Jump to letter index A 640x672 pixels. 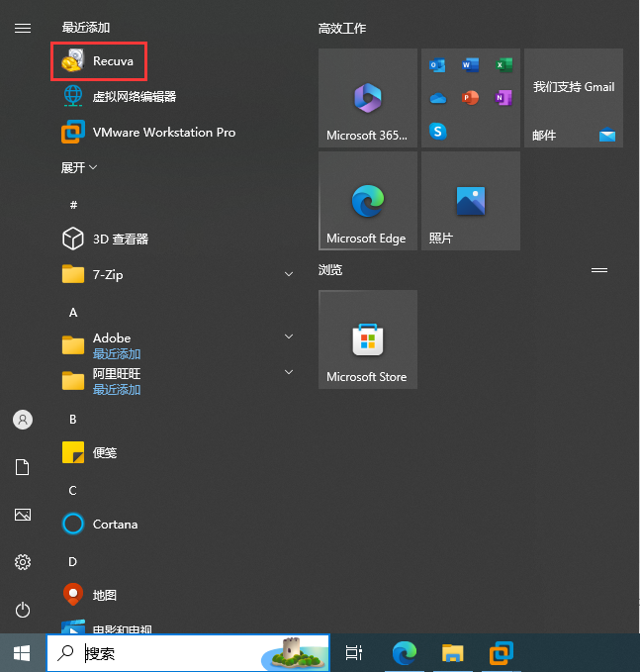click(x=73, y=313)
